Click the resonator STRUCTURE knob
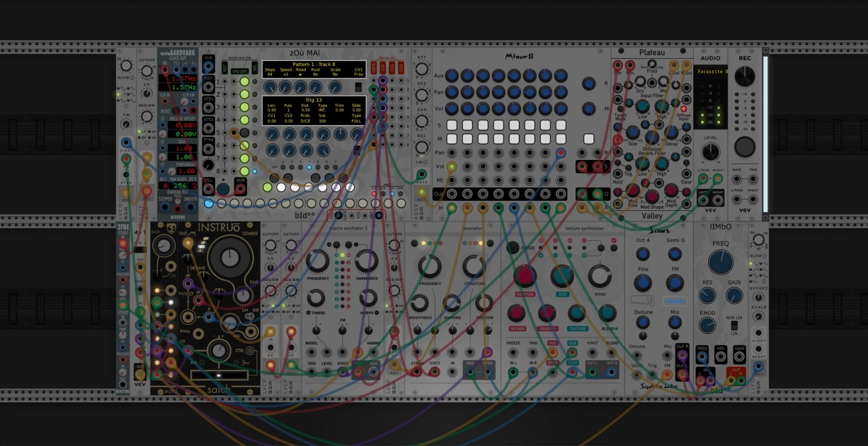Viewport: 868px width, 446px height. (x=474, y=266)
